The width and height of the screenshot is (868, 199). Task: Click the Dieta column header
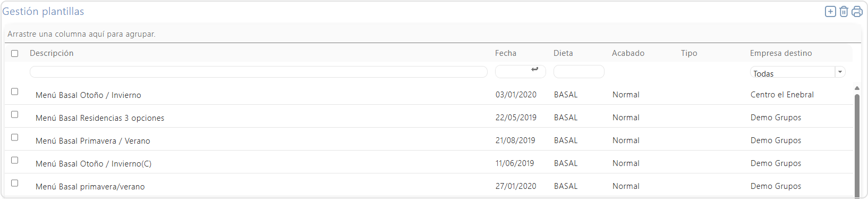pos(563,53)
